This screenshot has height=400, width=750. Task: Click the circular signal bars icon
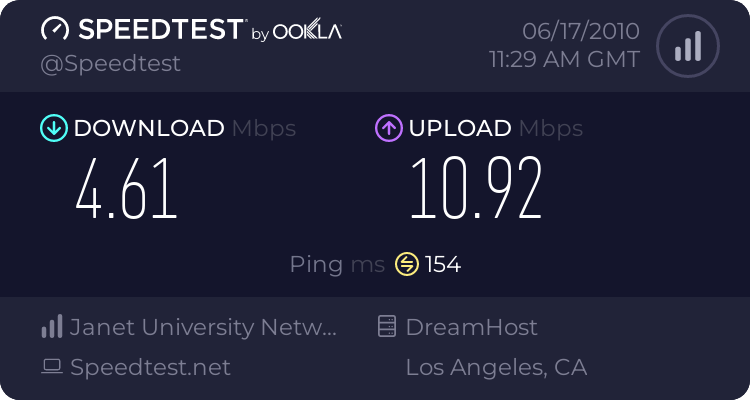point(688,46)
